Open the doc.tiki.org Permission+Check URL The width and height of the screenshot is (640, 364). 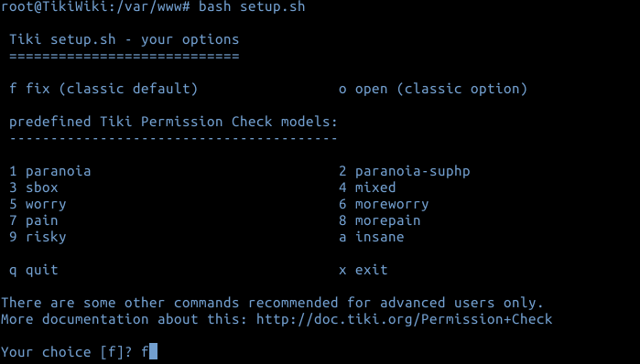(405, 319)
